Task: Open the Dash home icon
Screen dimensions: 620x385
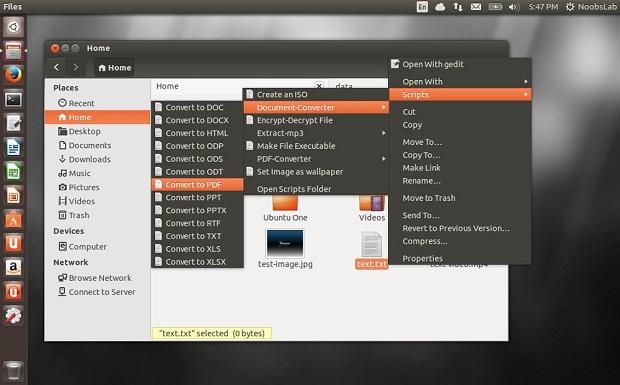Action: tap(13, 26)
